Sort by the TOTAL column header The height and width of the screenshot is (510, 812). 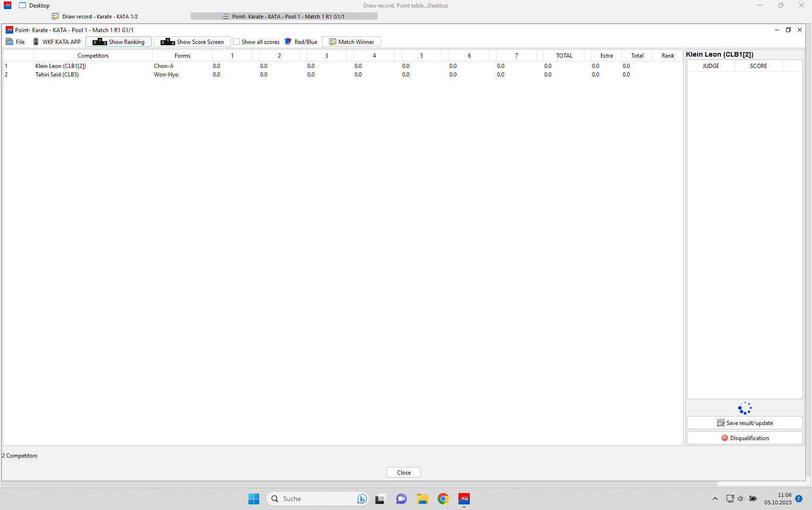click(564, 56)
